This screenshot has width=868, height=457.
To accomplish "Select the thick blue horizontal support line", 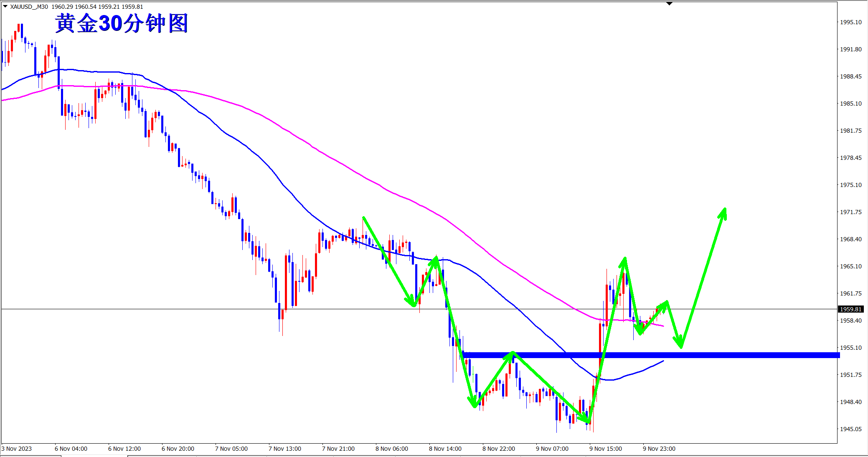I will pos(752,355).
